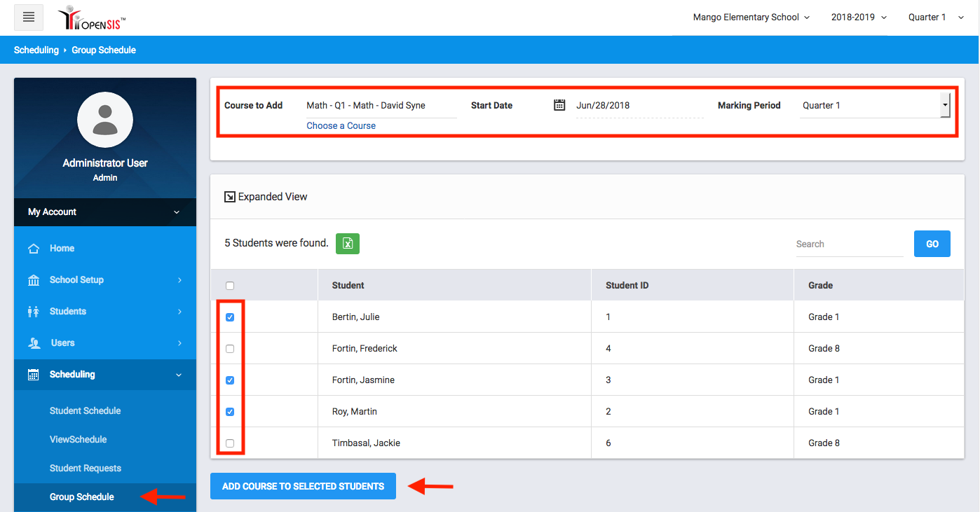Select Student Requests menu item
This screenshot has height=512, width=980.
[x=85, y=469]
